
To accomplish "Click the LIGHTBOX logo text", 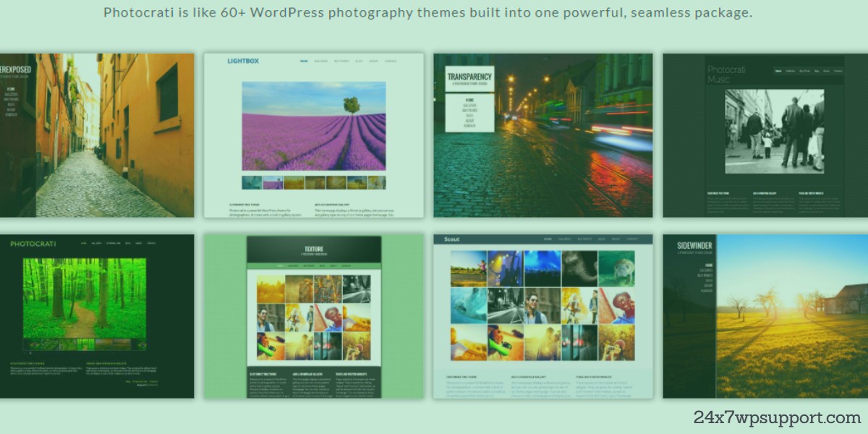I will [242, 61].
